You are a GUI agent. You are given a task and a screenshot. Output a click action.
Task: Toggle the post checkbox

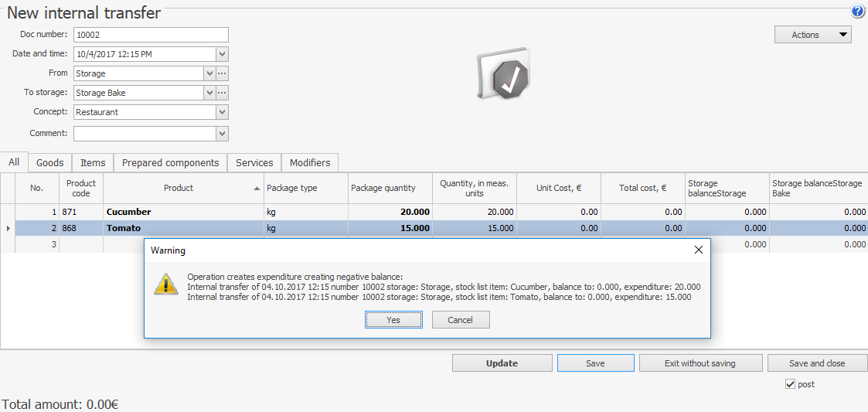pyautogui.click(x=790, y=384)
